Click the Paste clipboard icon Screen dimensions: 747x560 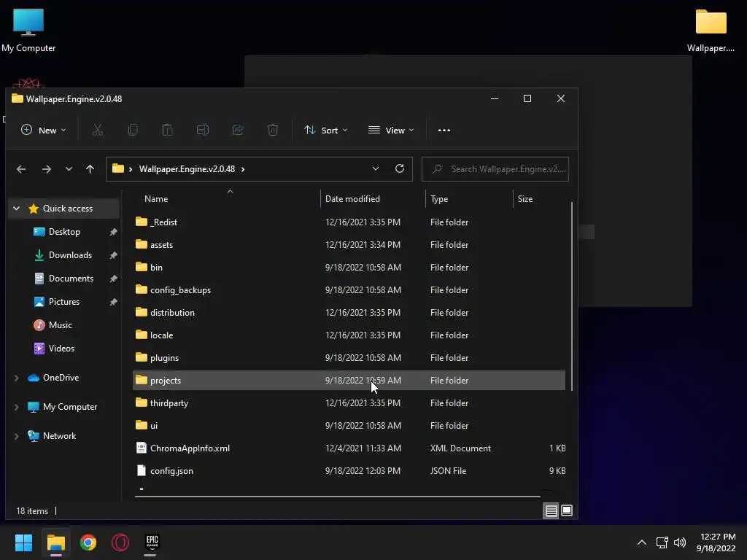click(x=168, y=130)
